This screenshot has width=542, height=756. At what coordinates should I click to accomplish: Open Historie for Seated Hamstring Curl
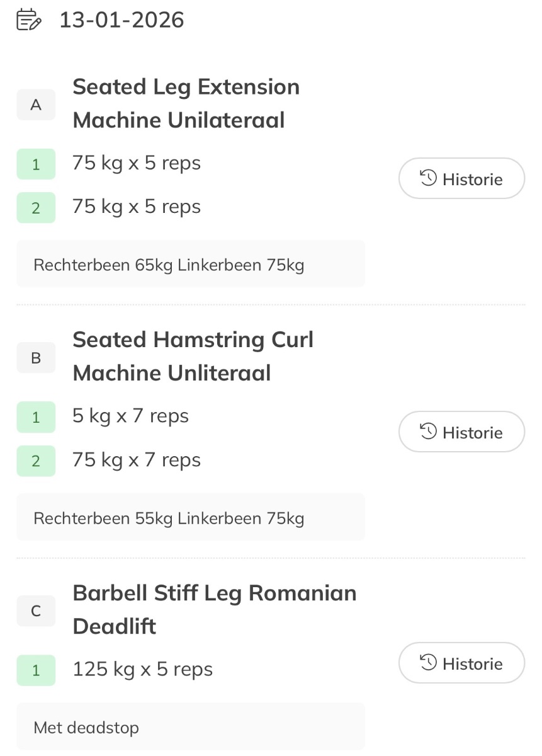[x=461, y=432]
